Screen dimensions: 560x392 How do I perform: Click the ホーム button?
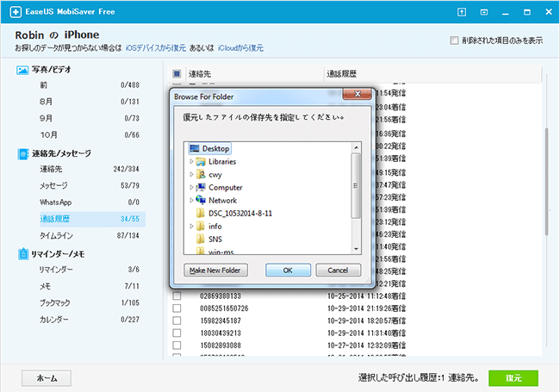[47, 378]
